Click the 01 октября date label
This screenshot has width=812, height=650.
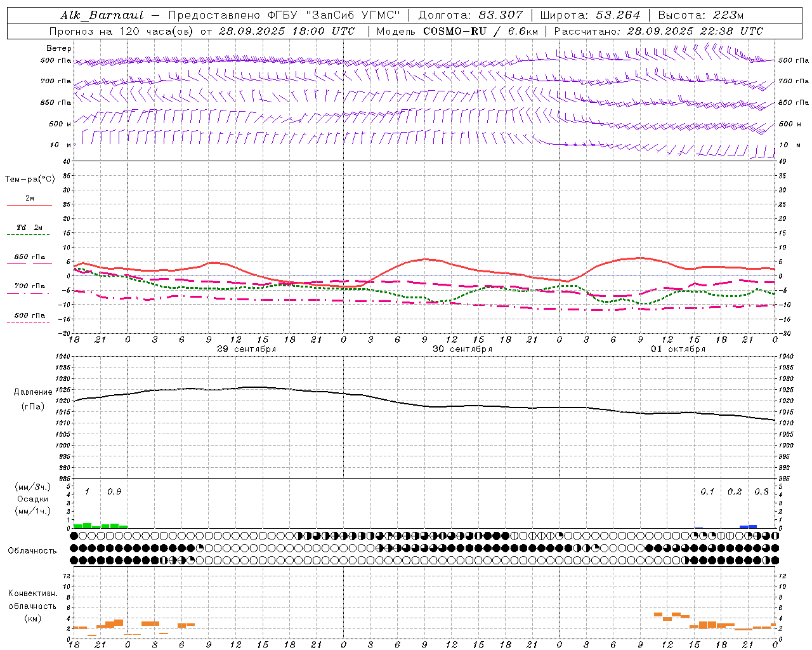(678, 349)
